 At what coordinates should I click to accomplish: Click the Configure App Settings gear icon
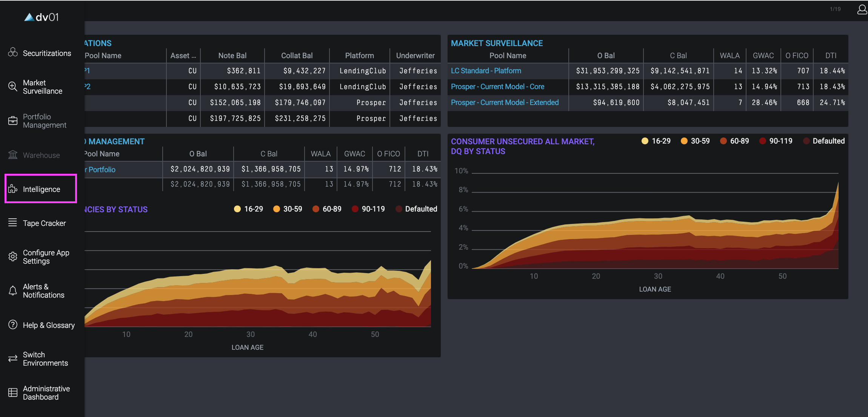click(x=13, y=256)
